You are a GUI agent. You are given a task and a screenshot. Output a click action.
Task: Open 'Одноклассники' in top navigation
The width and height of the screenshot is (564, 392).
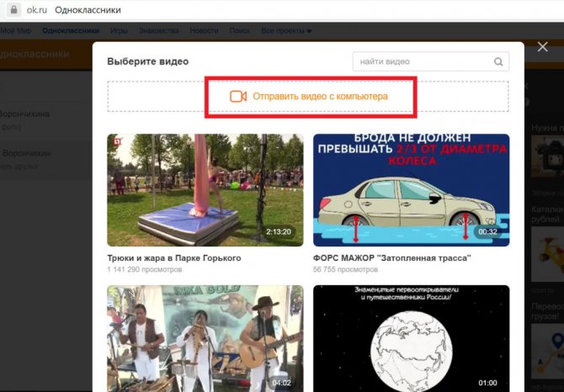pyautogui.click(x=71, y=31)
